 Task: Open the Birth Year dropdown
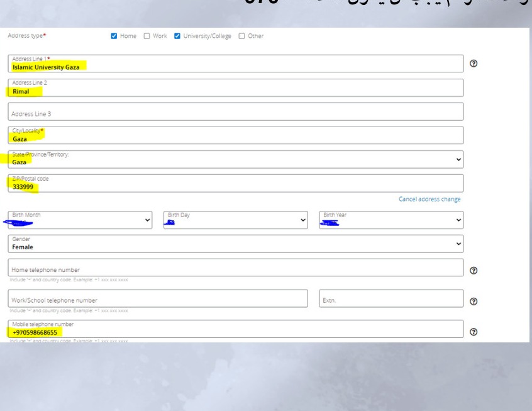391,220
